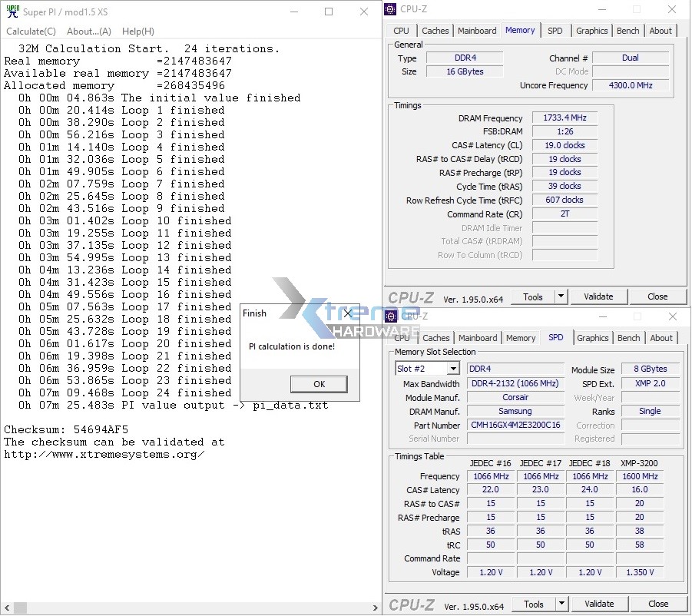Open the Slot #2 memory slot dropdown
Viewport: 692px width, 616px height.
[452, 369]
